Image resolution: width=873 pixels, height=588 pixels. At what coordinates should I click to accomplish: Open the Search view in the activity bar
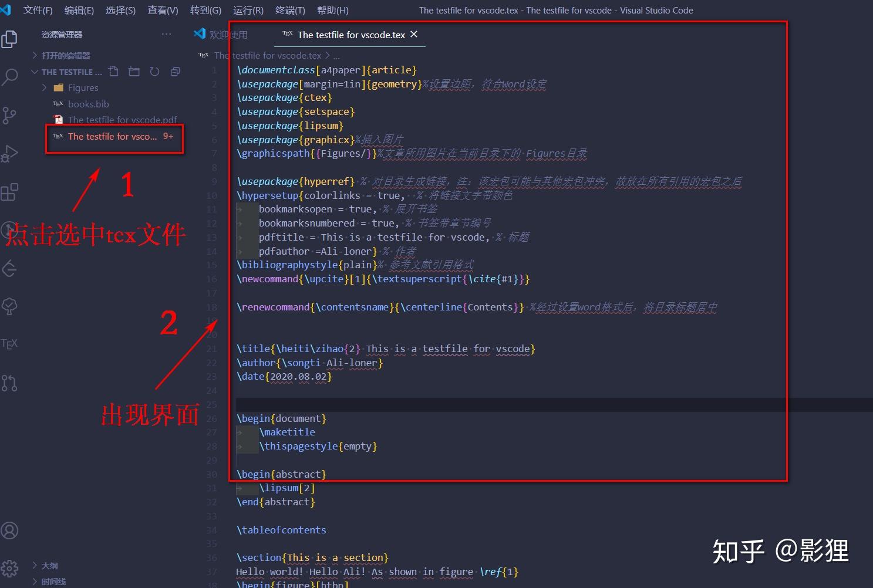click(10, 77)
